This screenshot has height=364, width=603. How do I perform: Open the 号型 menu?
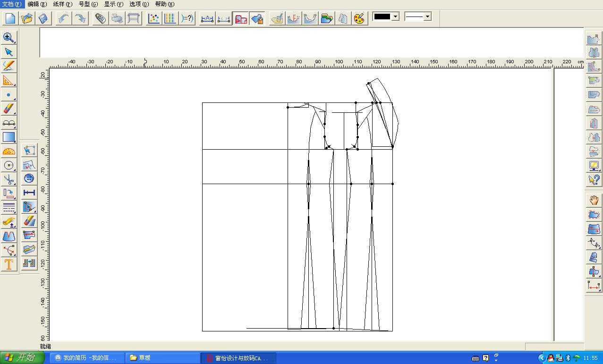88,4
